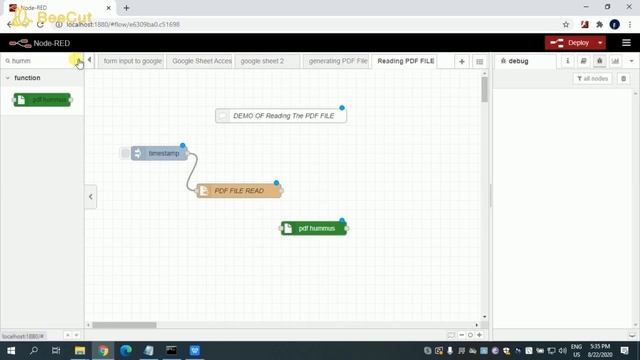Expand the sidebar tabs dropdown arrow

click(631, 61)
